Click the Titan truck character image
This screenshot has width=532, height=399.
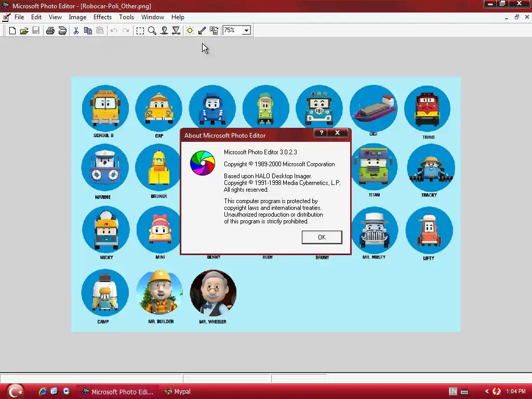(374, 167)
